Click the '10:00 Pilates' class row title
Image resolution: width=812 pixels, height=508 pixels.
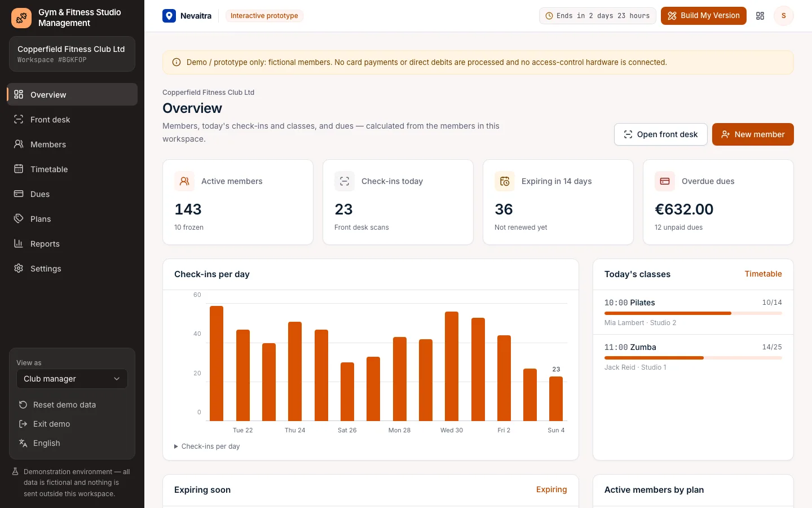[x=629, y=303]
